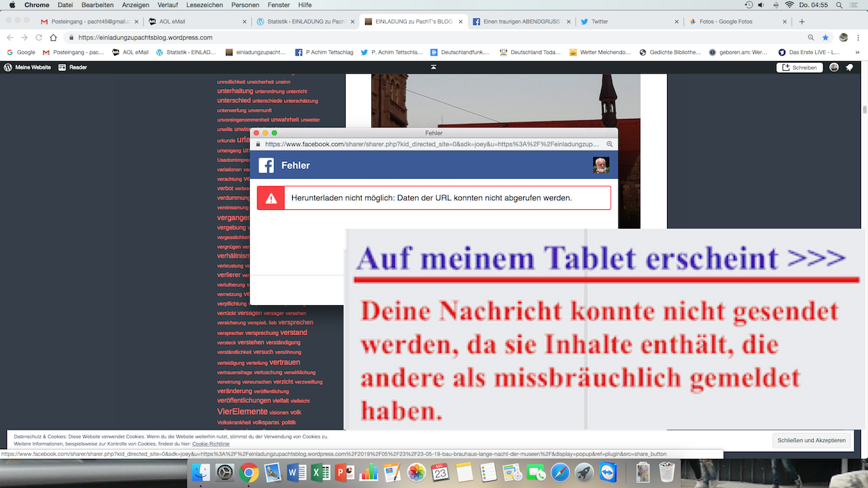This screenshot has width=868, height=488.
Task: Launch Safari from the dock
Action: 560,473
